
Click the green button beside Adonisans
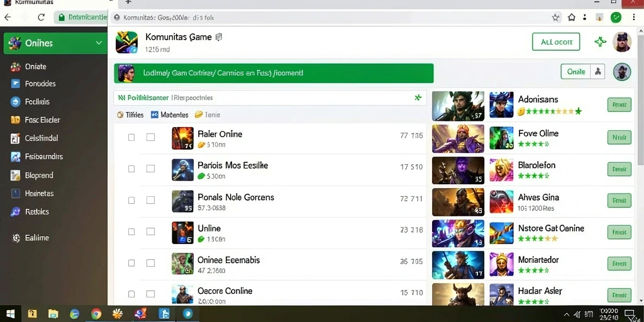(619, 105)
